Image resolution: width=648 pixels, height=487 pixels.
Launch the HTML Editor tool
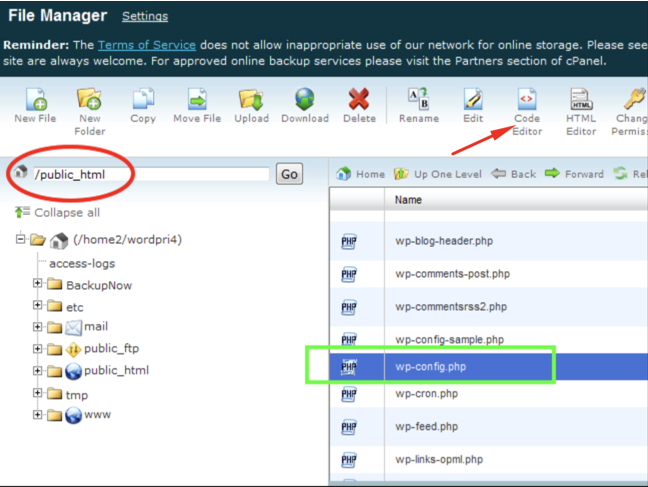[581, 99]
